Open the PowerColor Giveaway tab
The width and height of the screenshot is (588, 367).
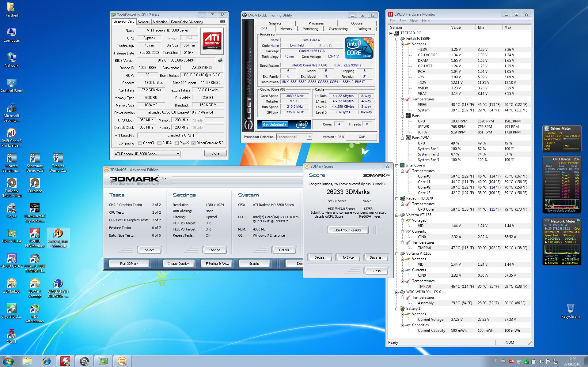tap(187, 22)
